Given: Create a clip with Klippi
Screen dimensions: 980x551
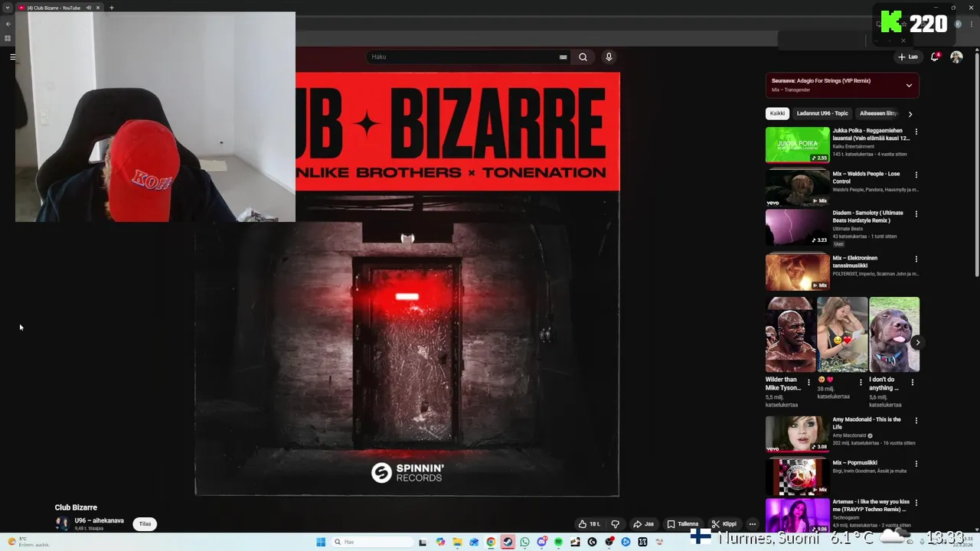Looking at the screenshot, I should click(x=724, y=524).
